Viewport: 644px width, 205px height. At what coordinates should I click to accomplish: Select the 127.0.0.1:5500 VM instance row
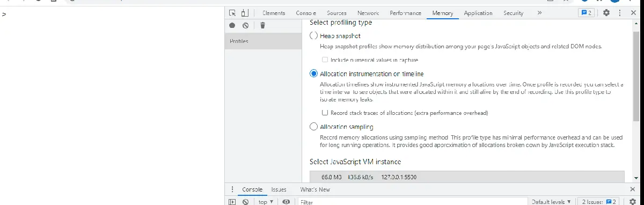467,177
